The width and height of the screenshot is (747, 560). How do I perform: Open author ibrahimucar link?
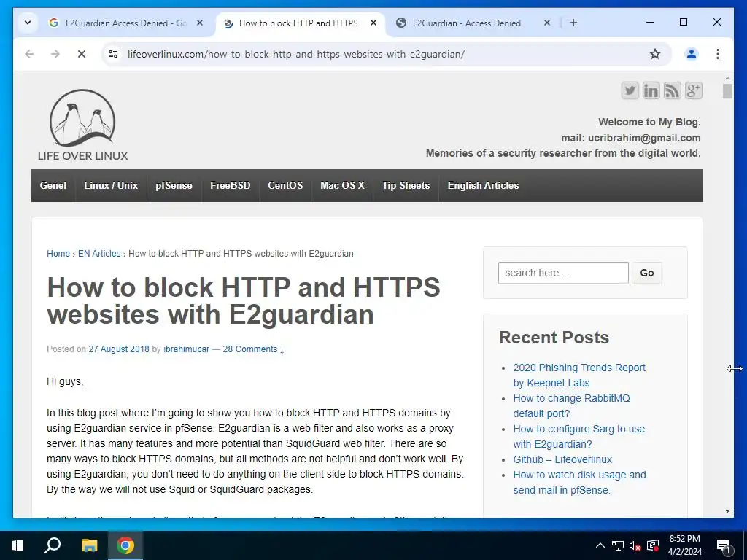pos(186,349)
